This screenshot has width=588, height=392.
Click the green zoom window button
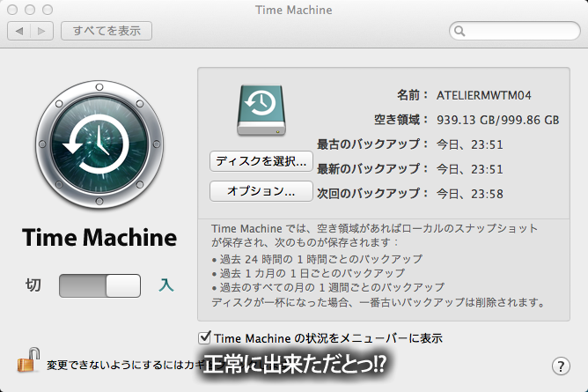(48, 10)
